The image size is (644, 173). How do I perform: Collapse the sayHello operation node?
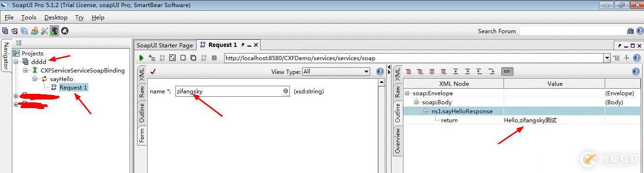[x=35, y=79]
